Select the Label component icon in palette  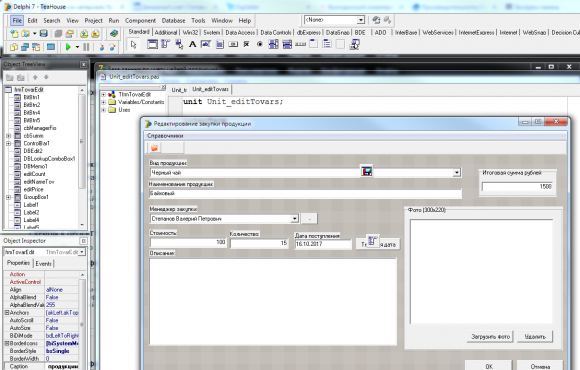pos(192,45)
